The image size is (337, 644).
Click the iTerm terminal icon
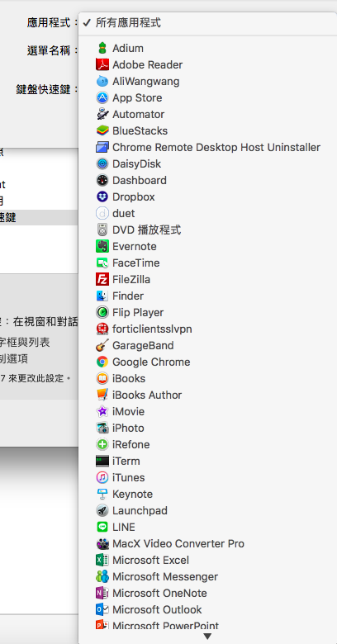102,461
